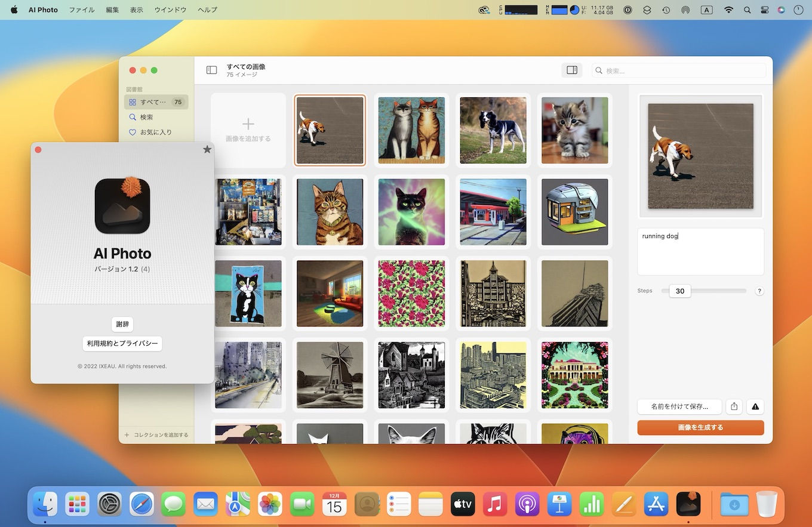Open App Store from the Dock
812x527 pixels.
[x=656, y=504]
